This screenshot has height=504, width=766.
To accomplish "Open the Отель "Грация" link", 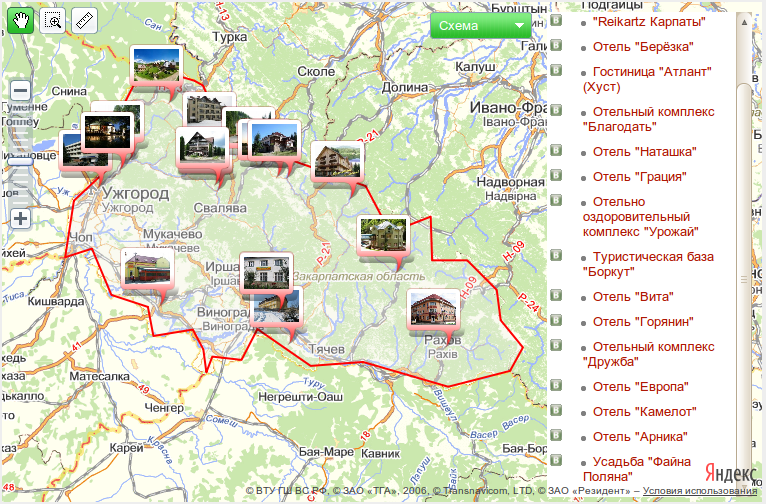I will [640, 177].
